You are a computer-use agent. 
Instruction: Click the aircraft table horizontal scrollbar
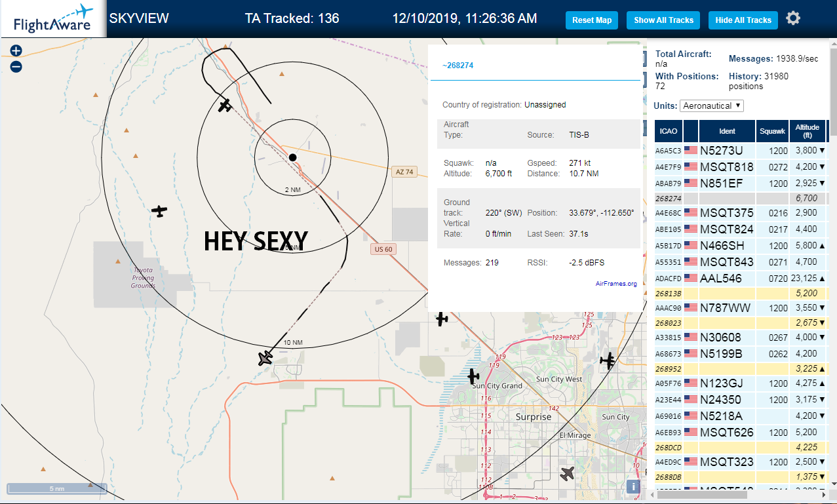click(x=701, y=495)
